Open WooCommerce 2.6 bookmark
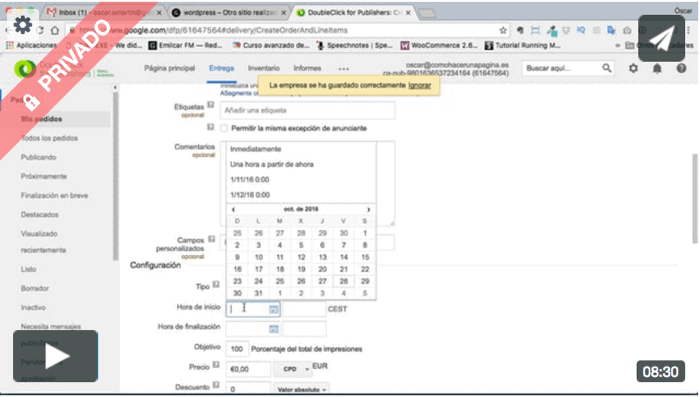The height and width of the screenshot is (397, 700). click(x=439, y=45)
